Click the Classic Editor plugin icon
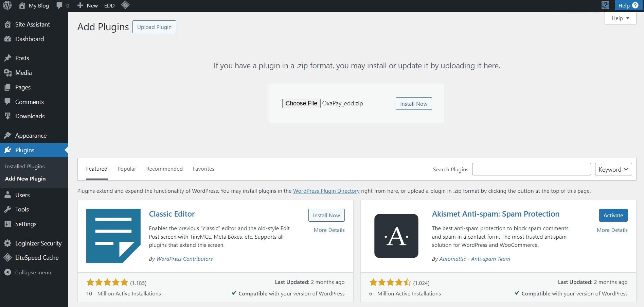The image size is (644, 307). (x=113, y=236)
